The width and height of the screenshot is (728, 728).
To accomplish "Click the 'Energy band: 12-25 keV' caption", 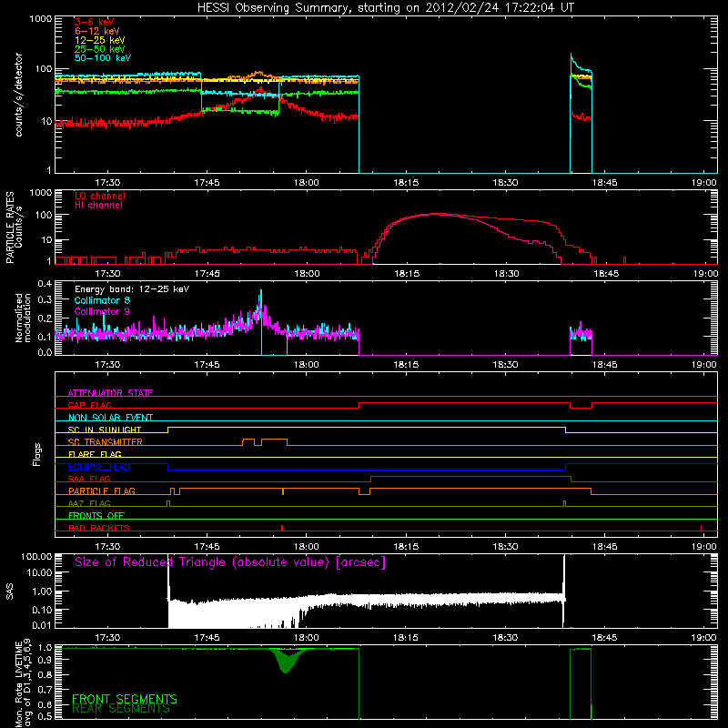I will (x=132, y=289).
